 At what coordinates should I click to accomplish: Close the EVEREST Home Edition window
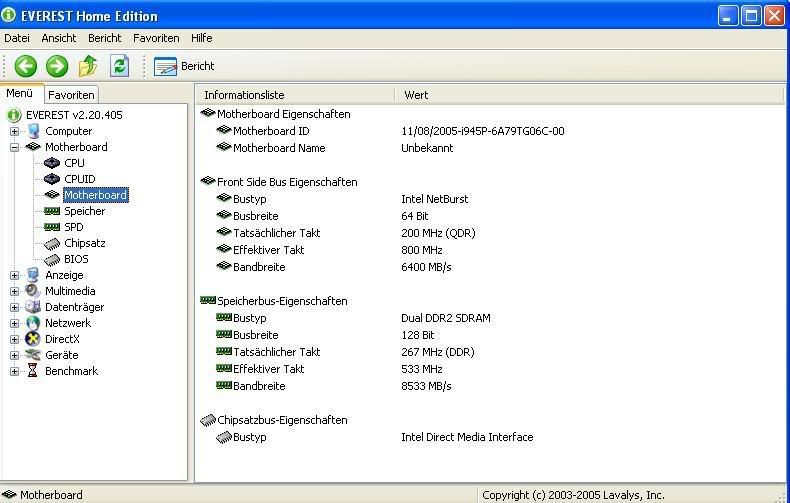[x=774, y=16]
